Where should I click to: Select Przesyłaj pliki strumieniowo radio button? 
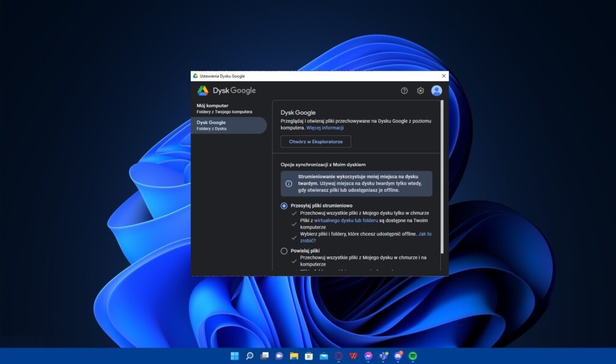[284, 206]
